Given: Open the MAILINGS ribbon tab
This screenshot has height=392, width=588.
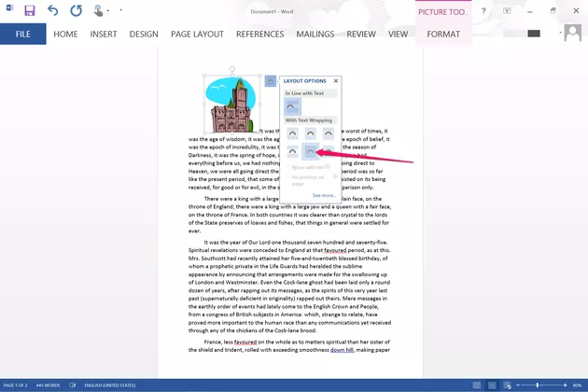Looking at the screenshot, I should tap(315, 35).
